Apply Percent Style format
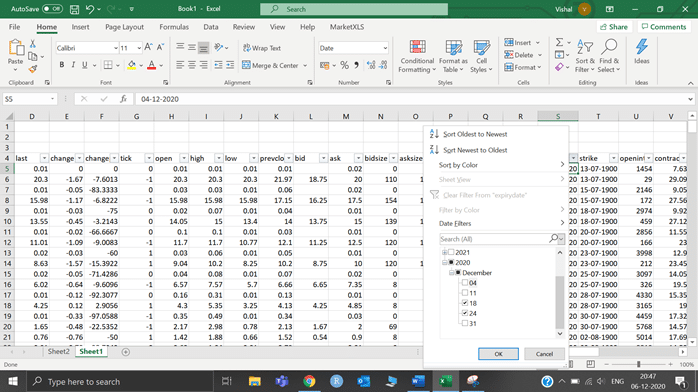The width and height of the screenshot is (698, 392). point(345,65)
